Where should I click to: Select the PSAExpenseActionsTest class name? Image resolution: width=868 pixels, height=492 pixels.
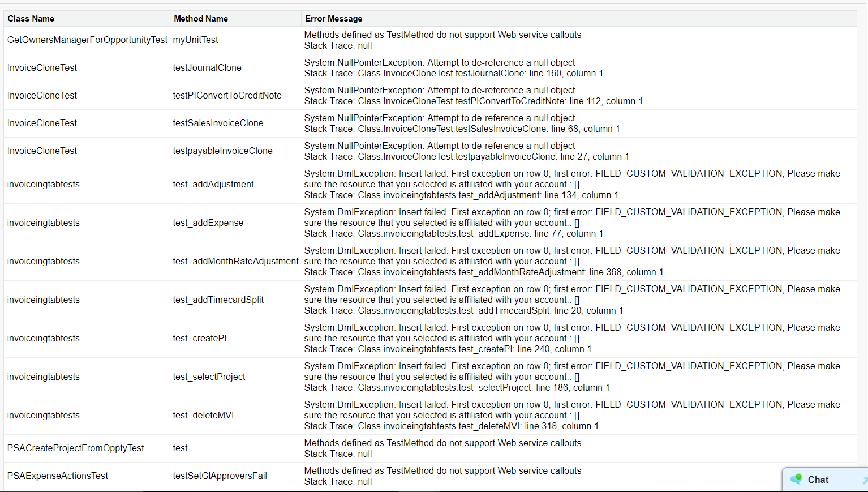pos(58,476)
